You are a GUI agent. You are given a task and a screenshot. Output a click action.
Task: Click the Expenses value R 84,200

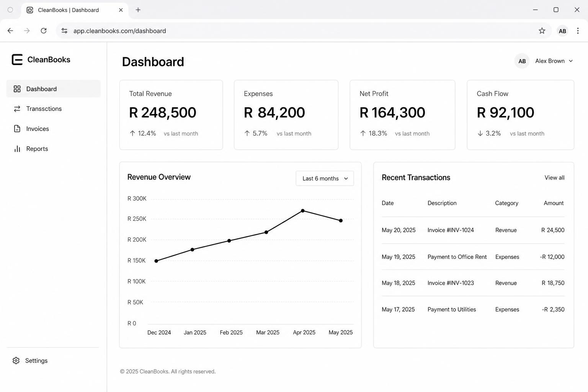274,113
